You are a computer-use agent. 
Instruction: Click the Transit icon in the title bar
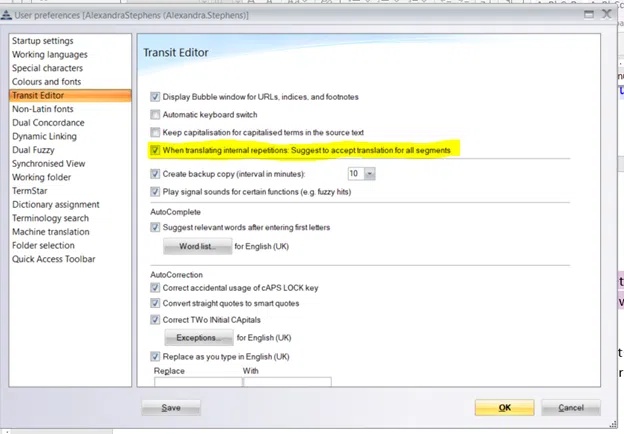click(x=6, y=15)
